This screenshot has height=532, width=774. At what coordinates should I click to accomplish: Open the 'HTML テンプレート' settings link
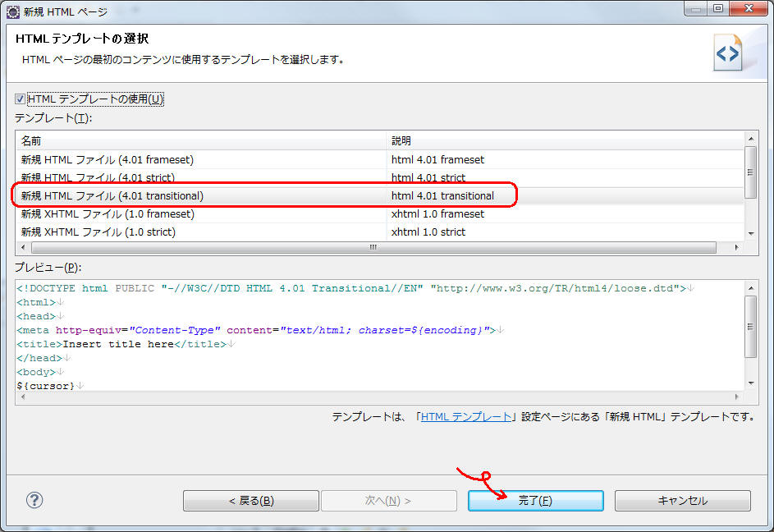tap(465, 417)
